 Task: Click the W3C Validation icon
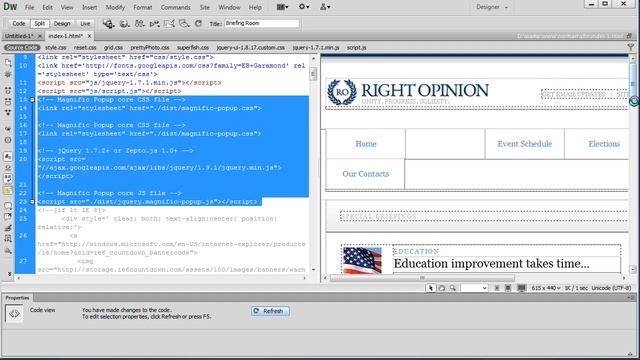click(x=154, y=24)
